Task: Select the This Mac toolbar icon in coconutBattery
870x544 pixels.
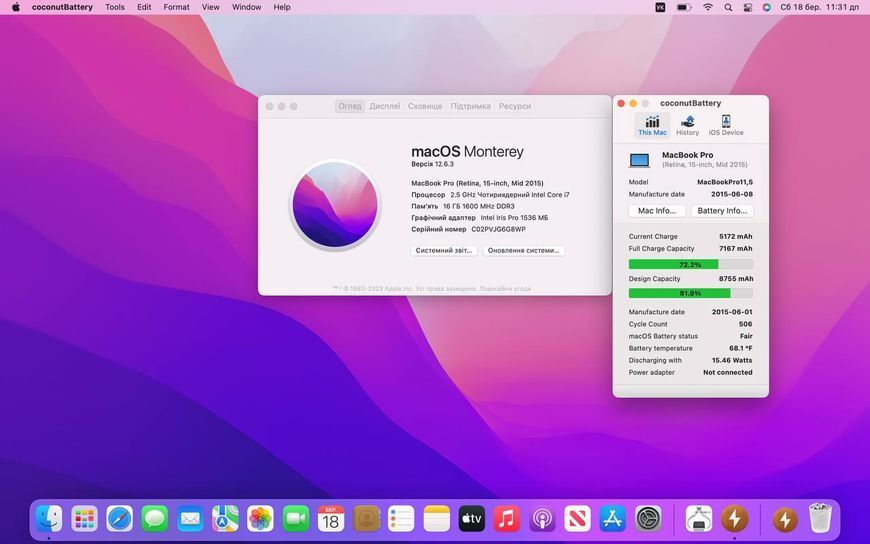Action: tap(652, 125)
